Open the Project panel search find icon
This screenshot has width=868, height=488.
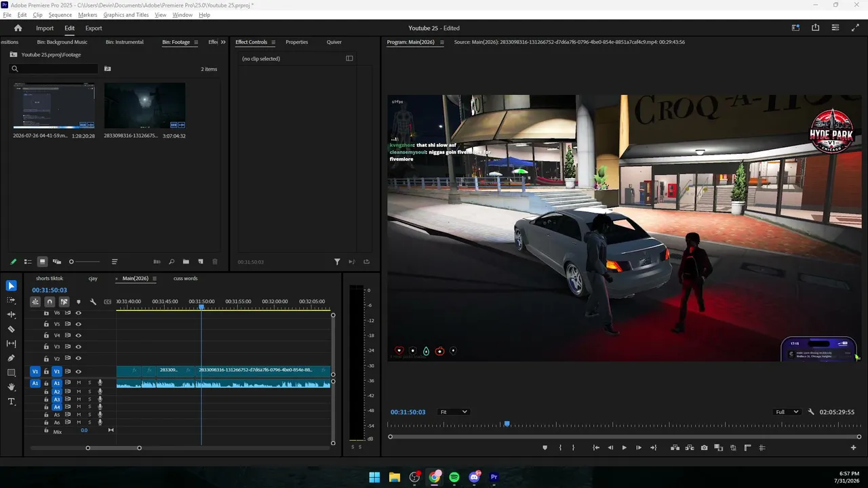click(x=172, y=262)
